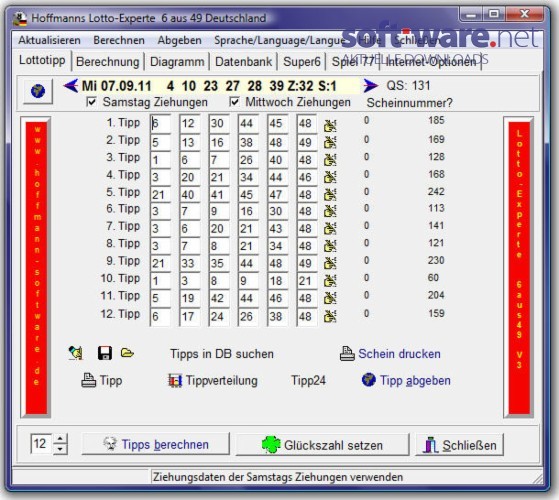The width and height of the screenshot is (559, 500).
Task: Click field with 42 in 11. Tipp row
Action: coord(219,298)
